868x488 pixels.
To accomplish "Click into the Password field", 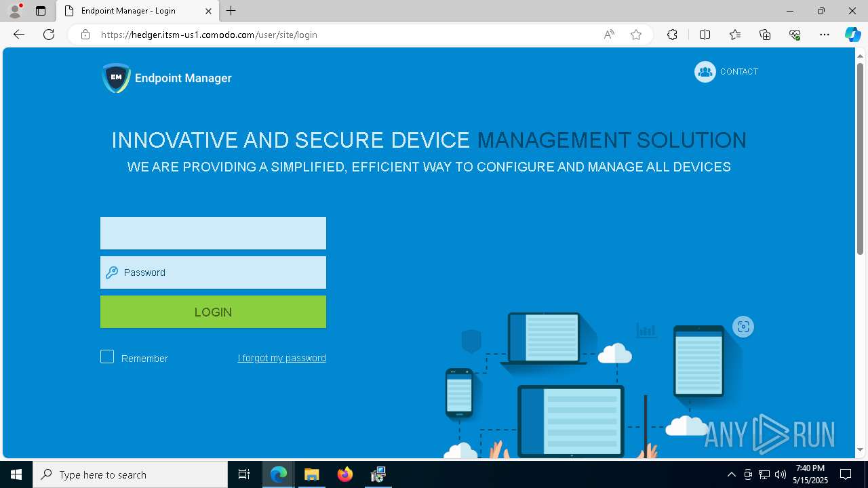I will pyautogui.click(x=213, y=272).
